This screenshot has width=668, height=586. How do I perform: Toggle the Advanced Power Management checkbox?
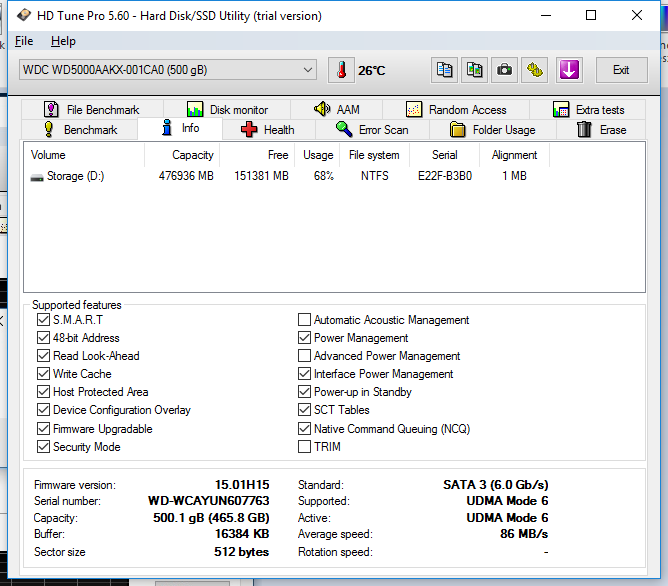pos(304,356)
